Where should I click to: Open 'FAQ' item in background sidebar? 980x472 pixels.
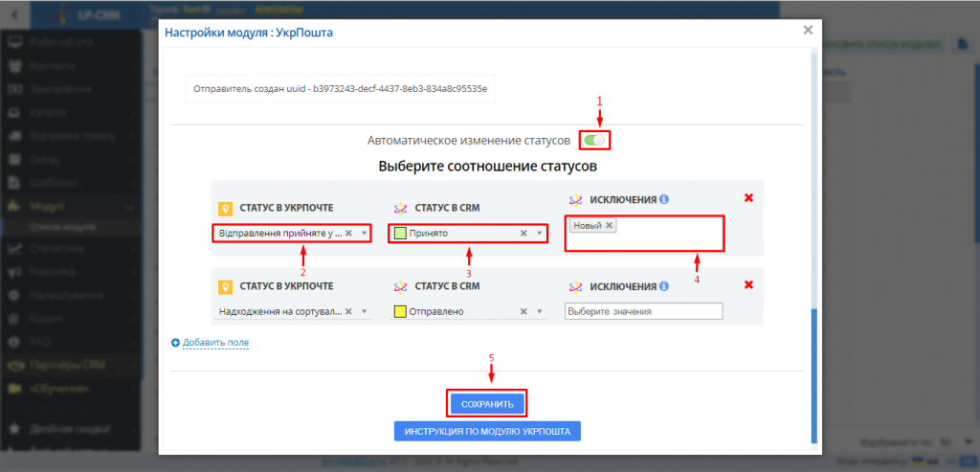tap(38, 342)
